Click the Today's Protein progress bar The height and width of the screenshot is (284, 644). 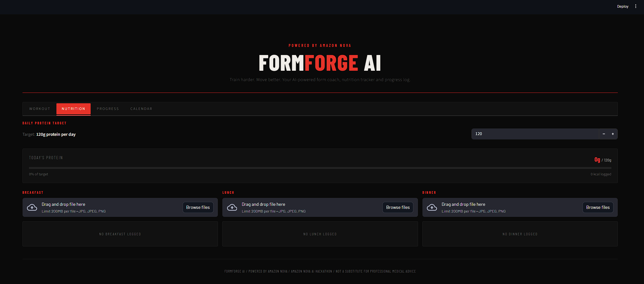click(320, 168)
